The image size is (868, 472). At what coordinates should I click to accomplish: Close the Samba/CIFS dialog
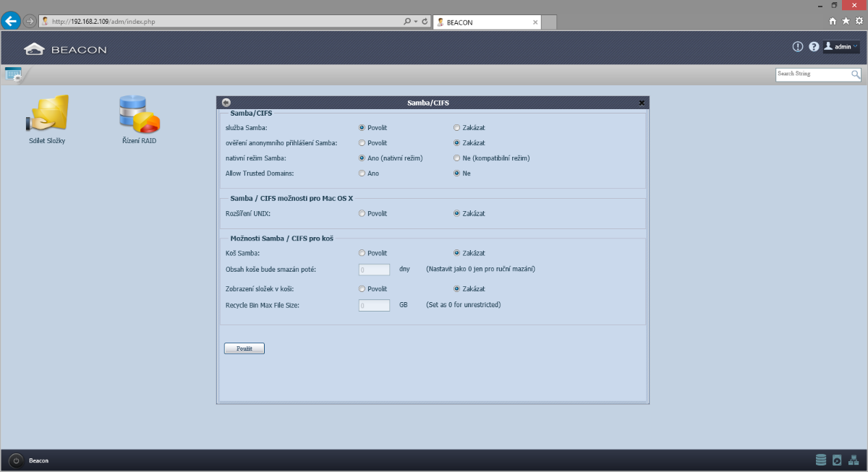click(x=642, y=103)
